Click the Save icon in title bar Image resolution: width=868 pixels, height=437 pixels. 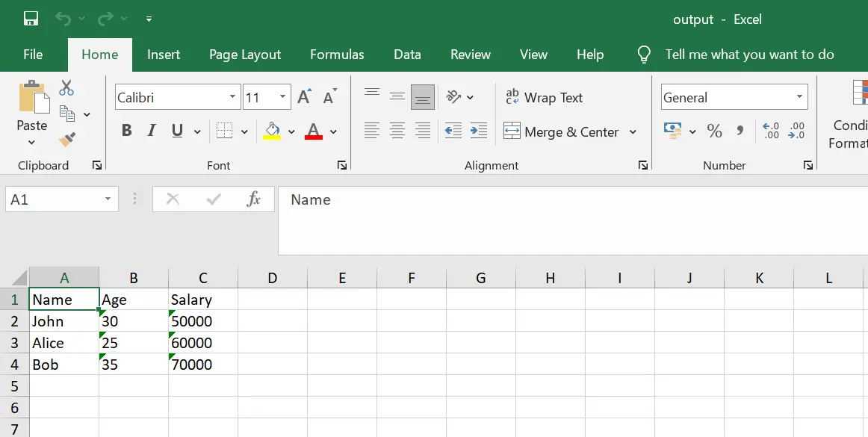[31, 19]
